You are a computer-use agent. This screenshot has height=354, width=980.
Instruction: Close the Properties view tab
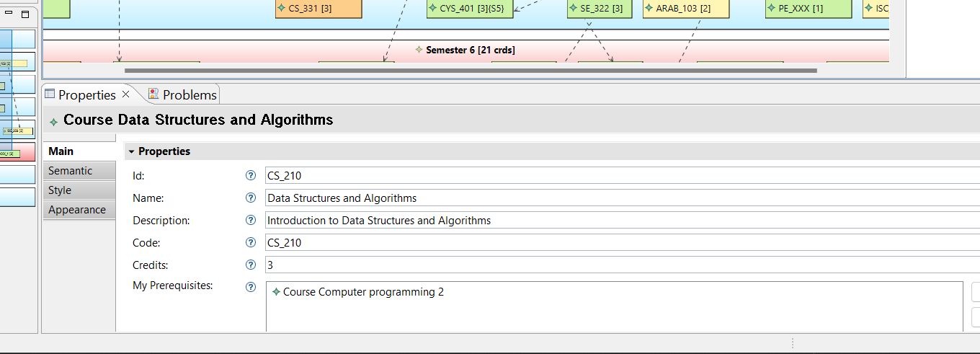click(x=125, y=94)
